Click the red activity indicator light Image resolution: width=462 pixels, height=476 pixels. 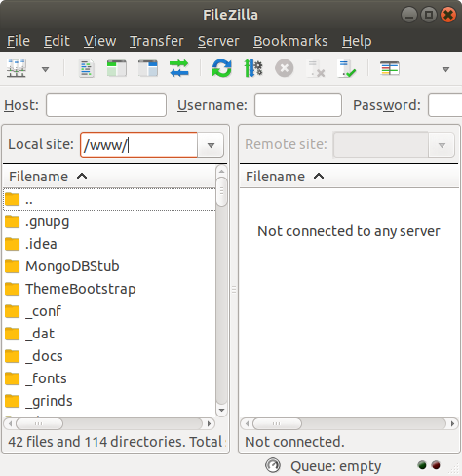pyautogui.click(x=436, y=465)
